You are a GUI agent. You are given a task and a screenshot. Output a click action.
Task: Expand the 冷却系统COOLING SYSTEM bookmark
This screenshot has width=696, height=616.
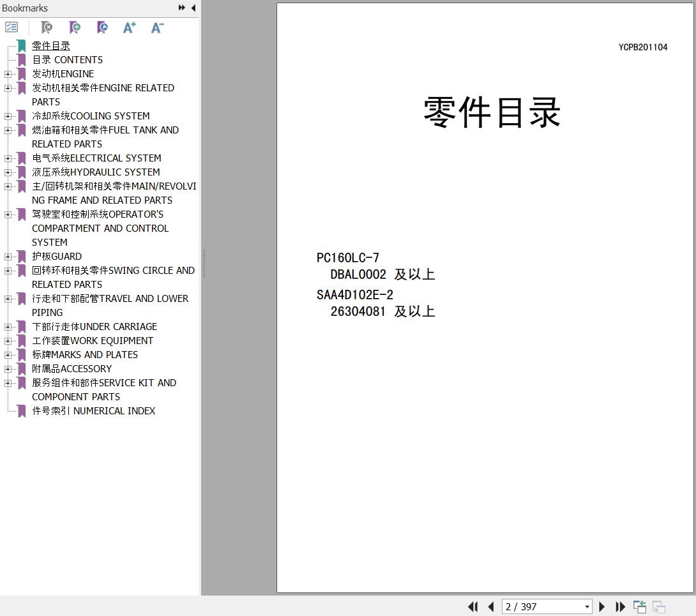coord(8,116)
